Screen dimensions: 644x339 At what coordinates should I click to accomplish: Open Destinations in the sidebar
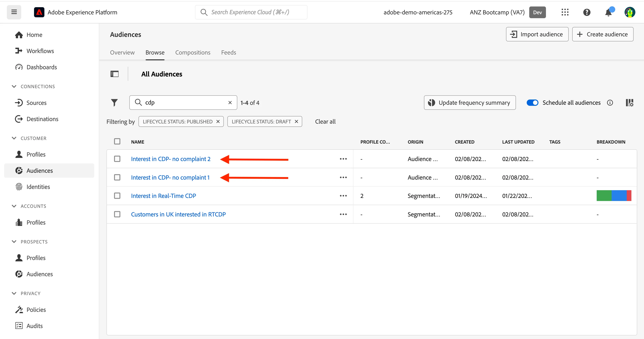pos(42,119)
